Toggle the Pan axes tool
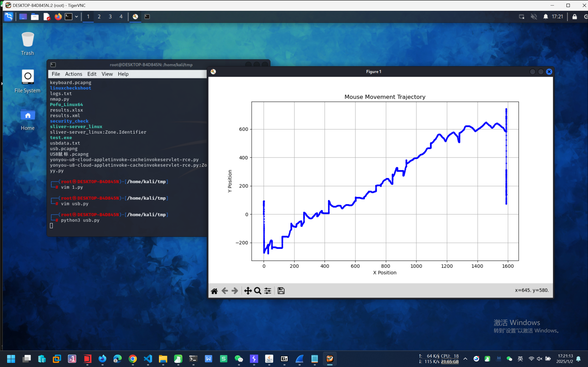The height and width of the screenshot is (367, 588). point(248,291)
